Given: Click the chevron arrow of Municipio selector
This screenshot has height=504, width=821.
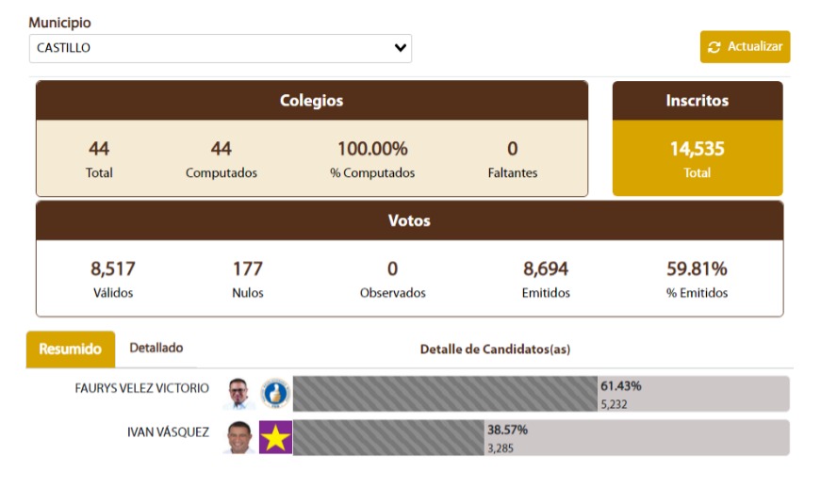Looking at the screenshot, I should coord(401,48).
